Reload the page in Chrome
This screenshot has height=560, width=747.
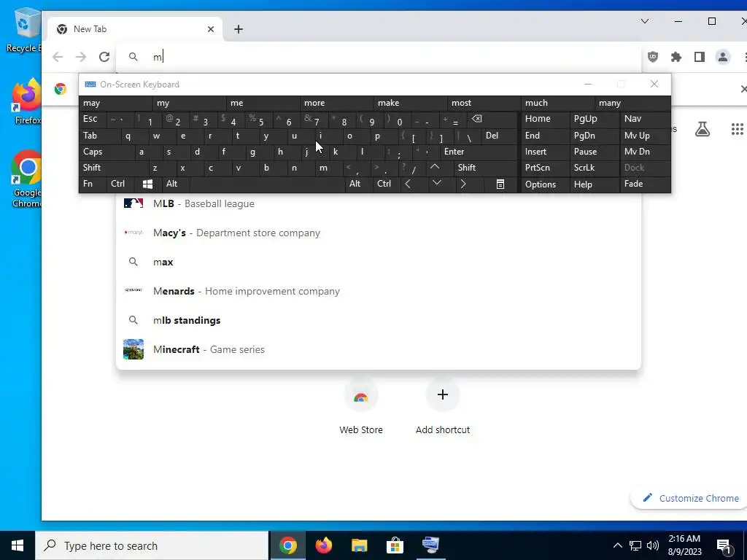104,57
